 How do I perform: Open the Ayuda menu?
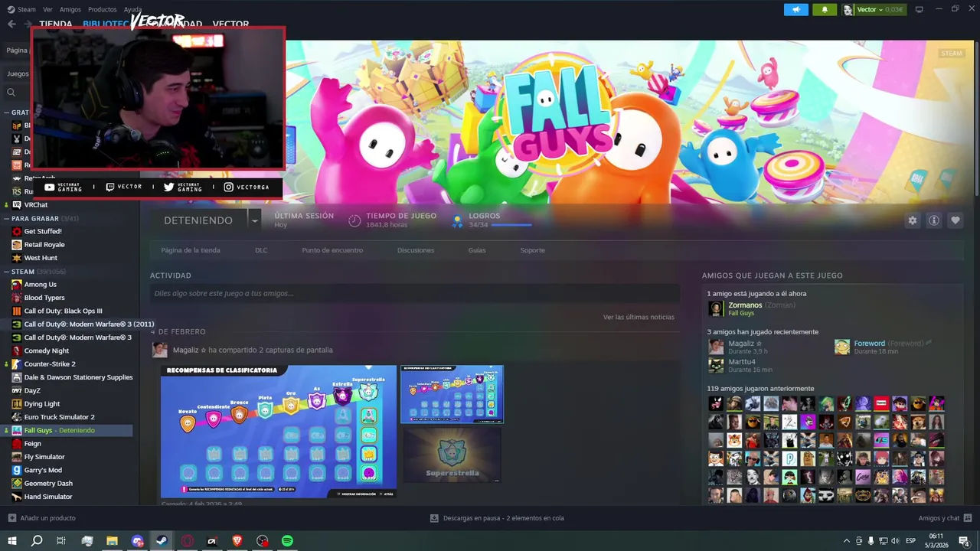click(x=132, y=9)
